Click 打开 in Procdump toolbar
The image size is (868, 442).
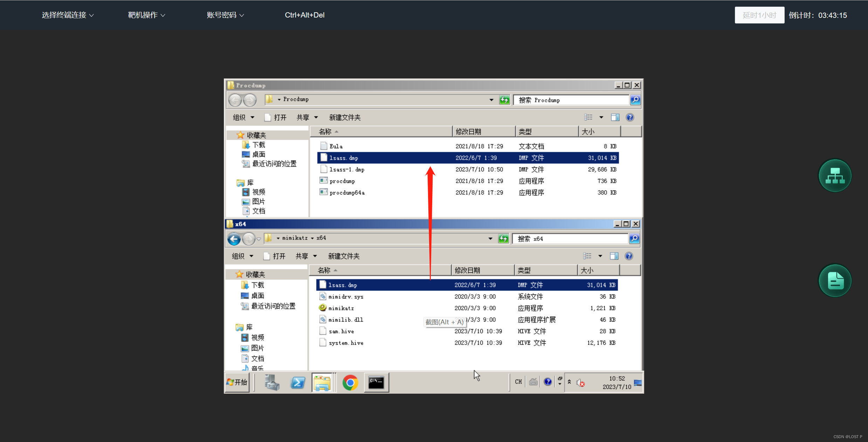point(276,117)
